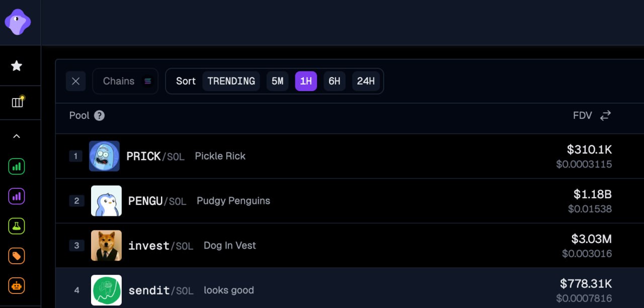Collapse the sidebar section with chevron
The height and width of the screenshot is (308, 644).
tap(17, 136)
